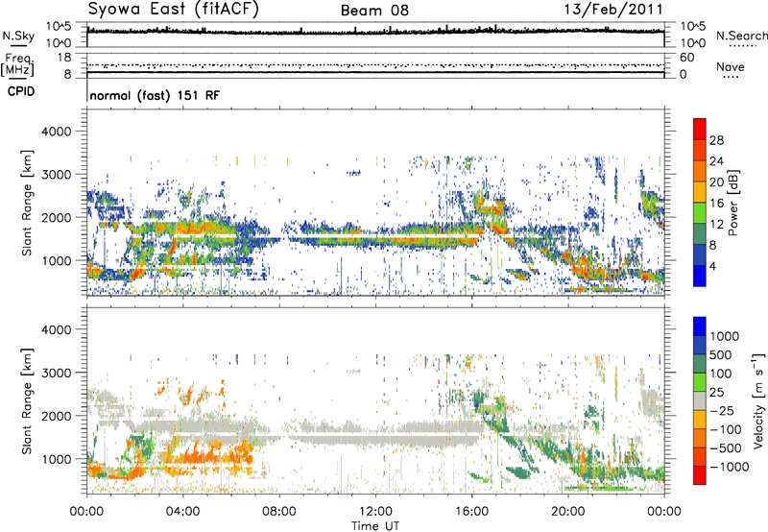
Task: Click the 04:00 time tick label
Action: point(182,512)
